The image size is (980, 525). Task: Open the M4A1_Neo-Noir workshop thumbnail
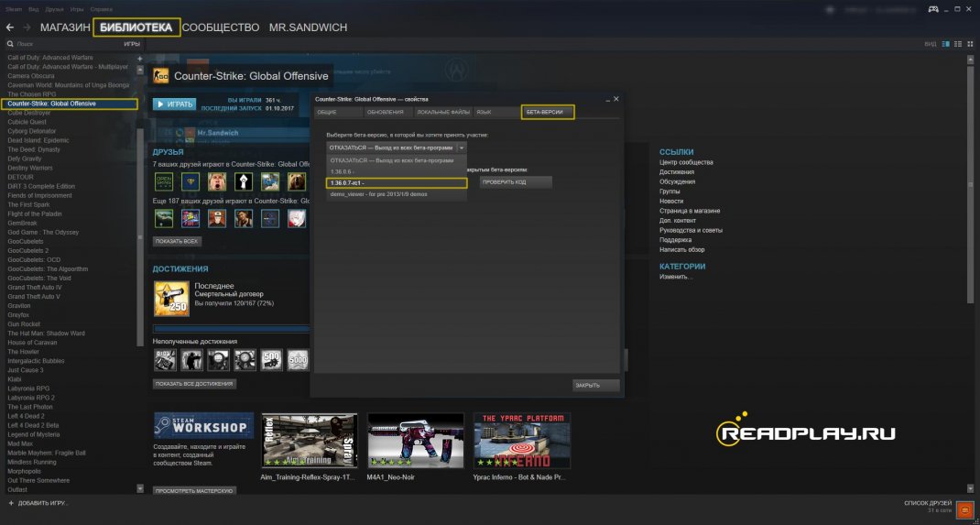(x=416, y=441)
